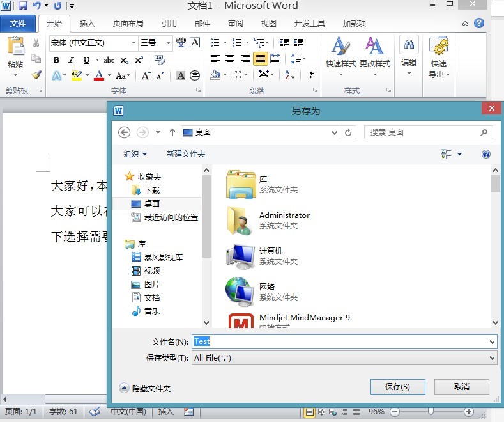Open the font size dropdown
This screenshot has width=504, height=422.
tap(168, 43)
